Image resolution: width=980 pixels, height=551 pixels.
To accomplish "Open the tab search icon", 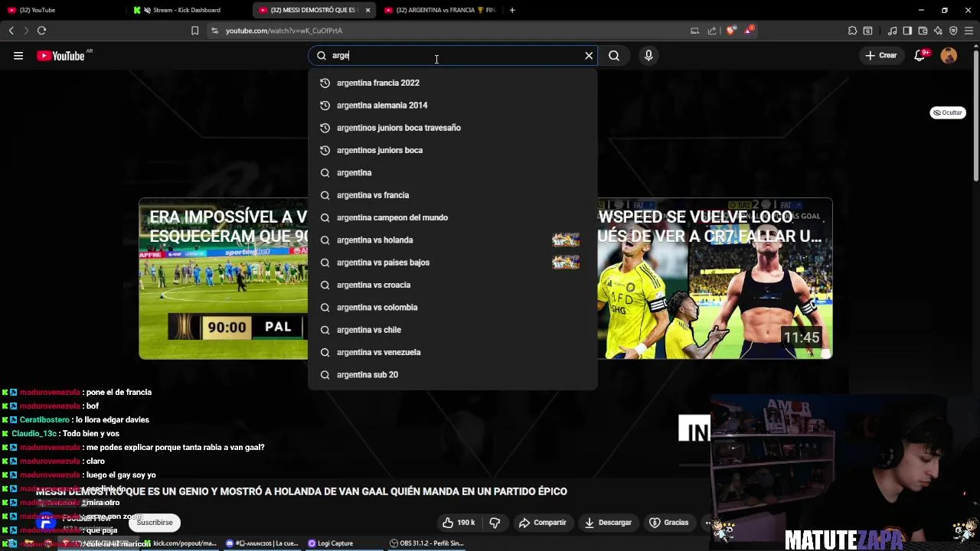I will (x=867, y=31).
